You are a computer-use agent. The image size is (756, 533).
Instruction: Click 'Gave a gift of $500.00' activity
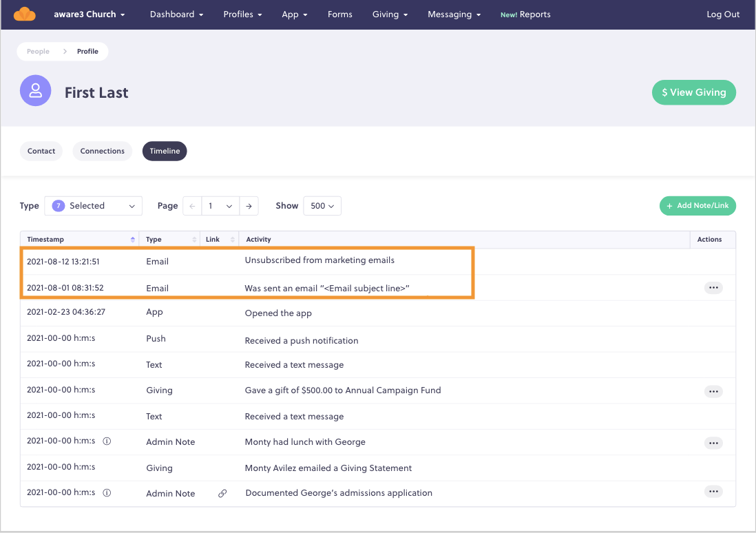[x=343, y=390]
